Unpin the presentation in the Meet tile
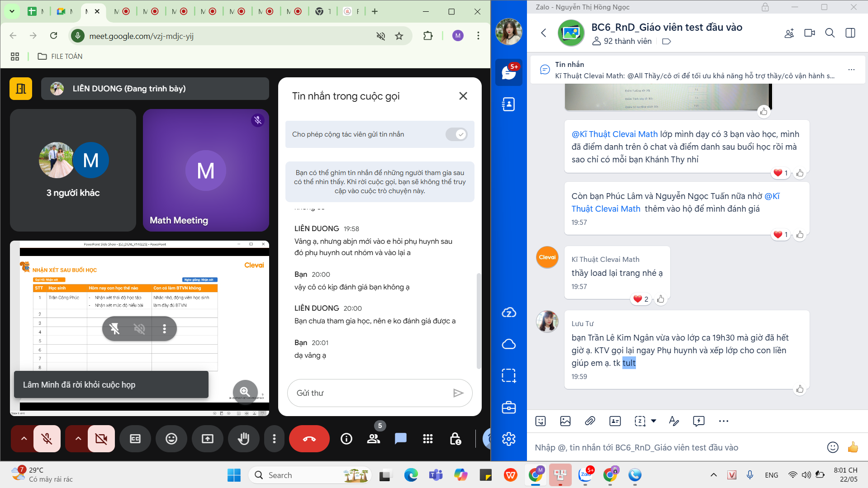This screenshot has height=488, width=868. tap(115, 329)
